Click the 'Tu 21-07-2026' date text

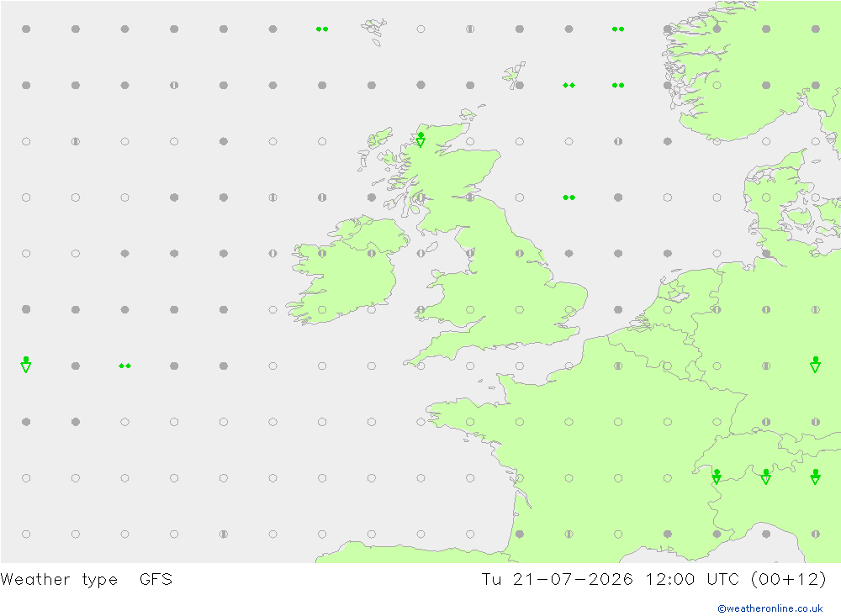click(x=558, y=580)
